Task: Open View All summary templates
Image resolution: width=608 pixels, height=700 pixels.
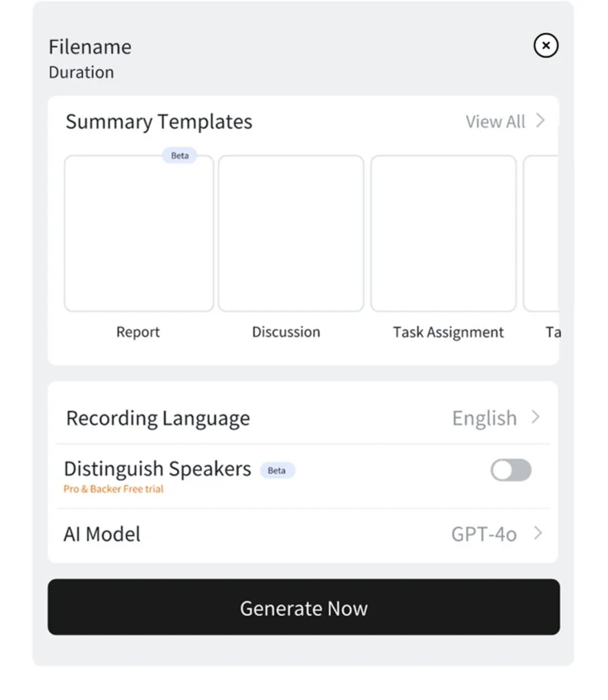Action: tap(495, 121)
